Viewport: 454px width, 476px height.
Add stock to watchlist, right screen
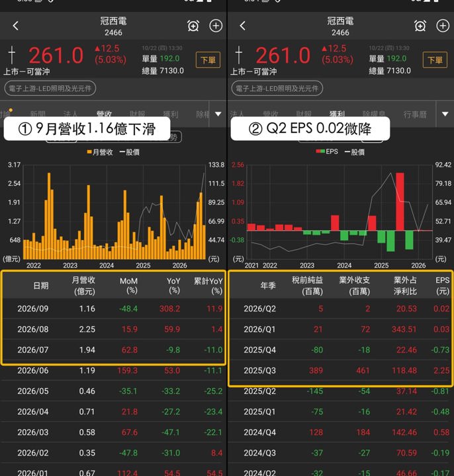pyautogui.click(x=443, y=26)
